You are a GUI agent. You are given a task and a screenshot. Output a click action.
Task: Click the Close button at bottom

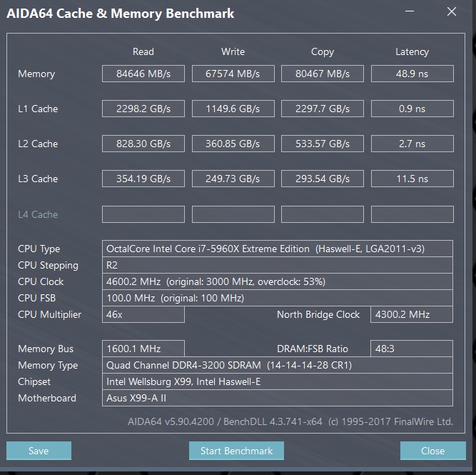click(x=433, y=451)
